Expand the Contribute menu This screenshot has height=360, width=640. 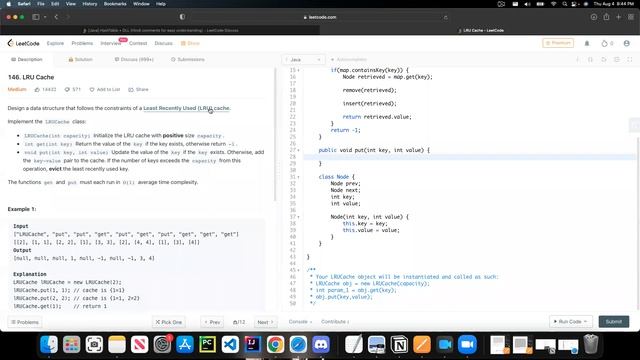[335, 322]
